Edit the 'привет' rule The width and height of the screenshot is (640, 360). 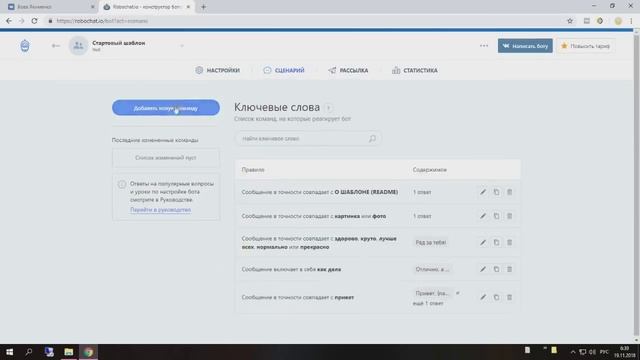click(483, 297)
